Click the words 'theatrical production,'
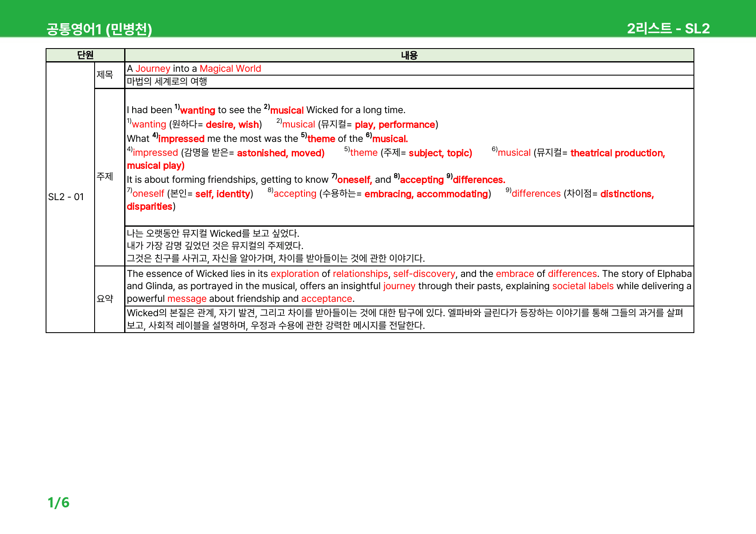 (617, 153)
